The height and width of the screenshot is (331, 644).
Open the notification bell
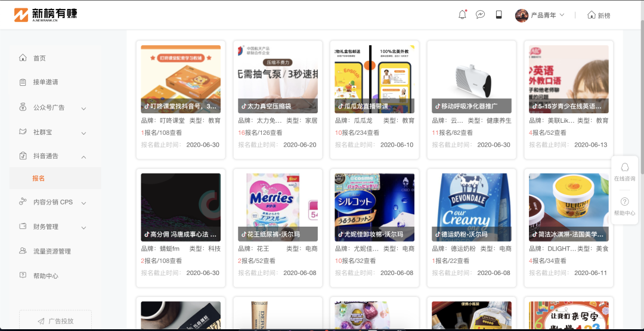point(463,15)
